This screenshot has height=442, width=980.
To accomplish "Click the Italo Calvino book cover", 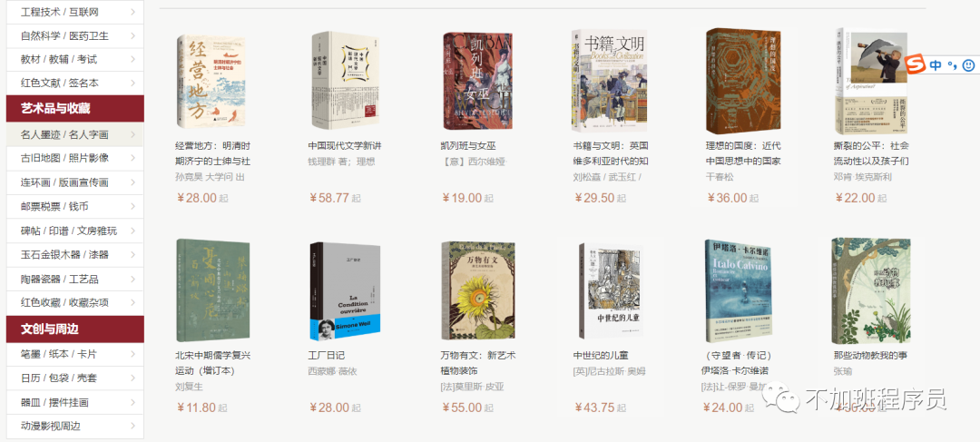I will pyautogui.click(x=738, y=292).
